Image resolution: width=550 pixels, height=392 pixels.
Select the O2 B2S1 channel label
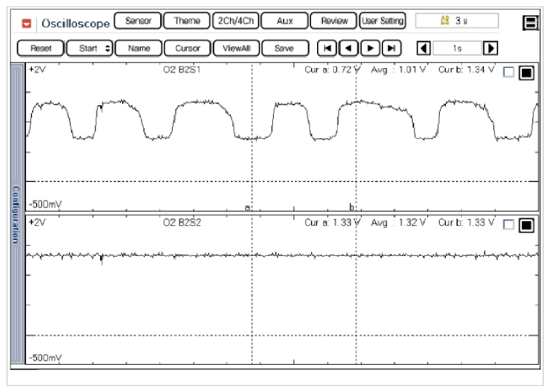pos(182,69)
